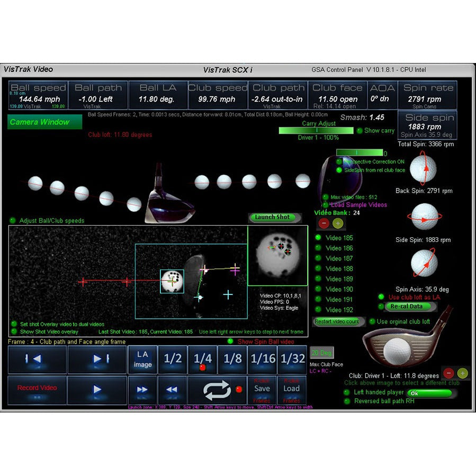Enable Use club loft as LA
The height and width of the screenshot is (476, 476).
(381, 297)
